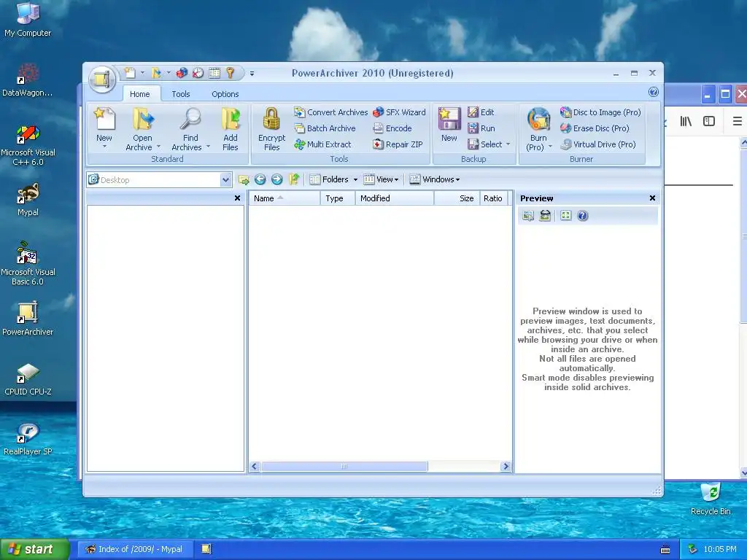The image size is (747, 560).
Task: Click the quick access New archive icon
Action: [130, 73]
